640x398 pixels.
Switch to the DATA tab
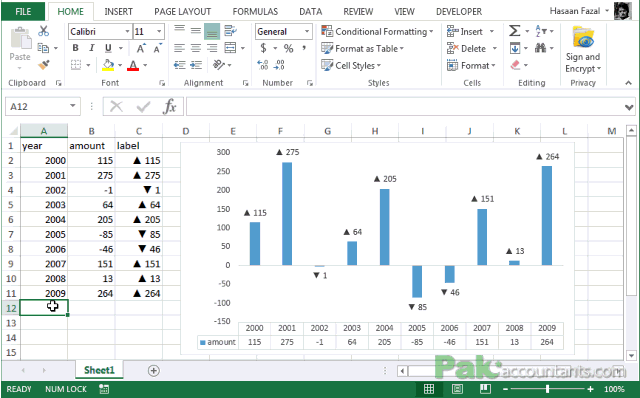(311, 12)
